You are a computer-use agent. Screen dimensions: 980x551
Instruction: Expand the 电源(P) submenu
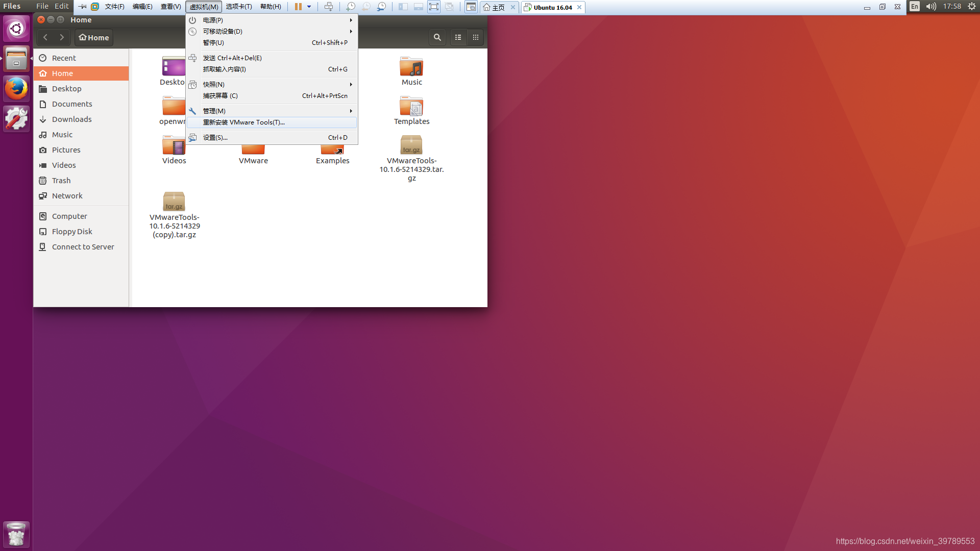click(x=272, y=20)
